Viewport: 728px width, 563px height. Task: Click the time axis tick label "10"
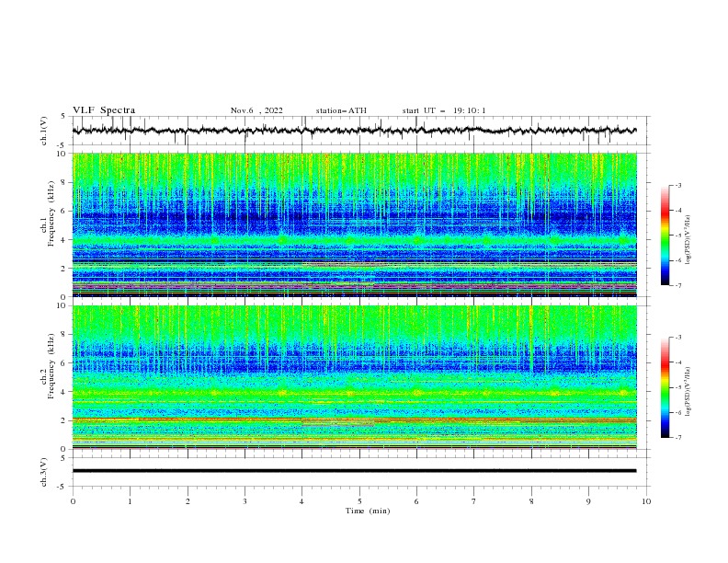[x=646, y=501]
